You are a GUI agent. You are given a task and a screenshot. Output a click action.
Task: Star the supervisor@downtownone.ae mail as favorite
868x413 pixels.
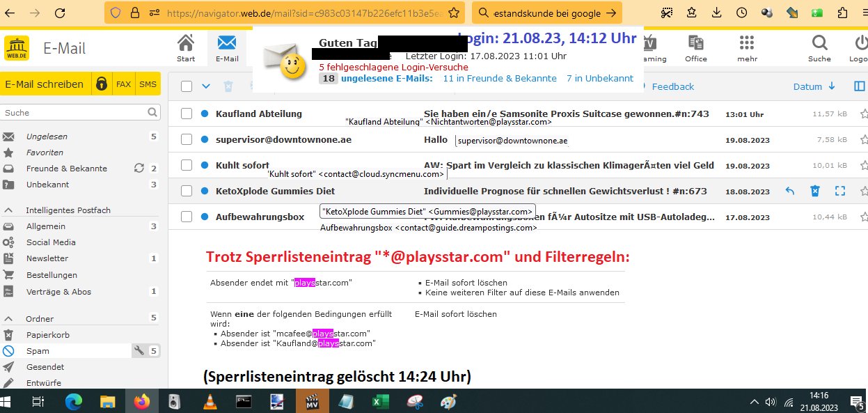[864, 139]
